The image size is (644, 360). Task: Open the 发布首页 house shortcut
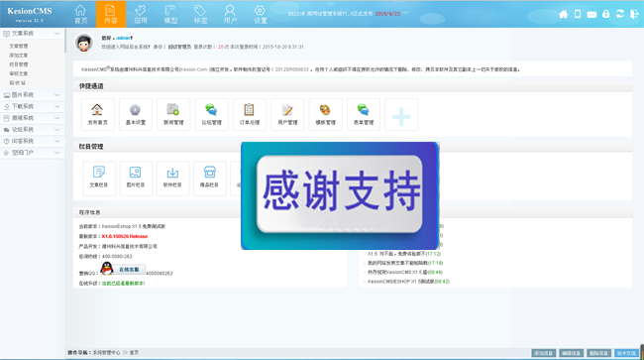(x=97, y=115)
